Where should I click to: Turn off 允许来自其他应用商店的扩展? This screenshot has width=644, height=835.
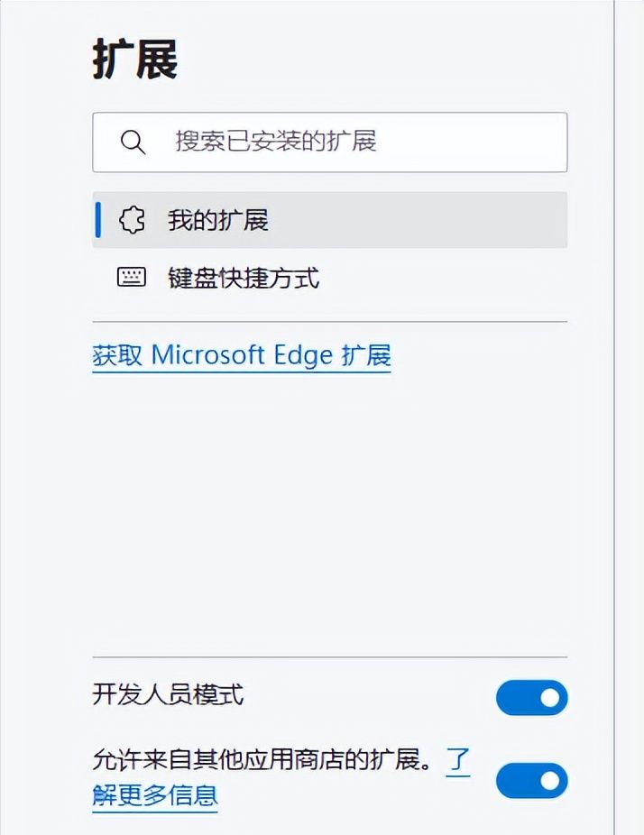tap(530, 781)
